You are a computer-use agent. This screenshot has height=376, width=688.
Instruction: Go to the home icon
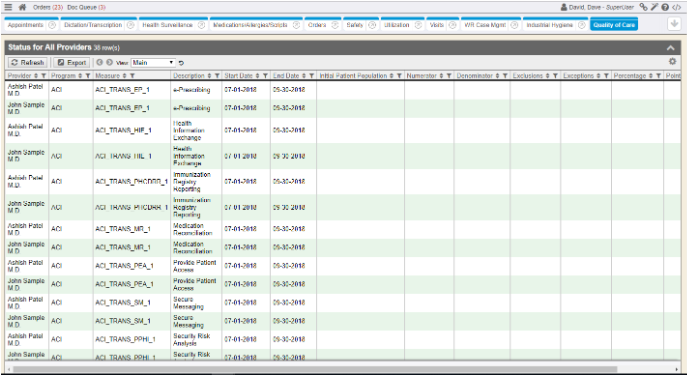click(x=22, y=7)
